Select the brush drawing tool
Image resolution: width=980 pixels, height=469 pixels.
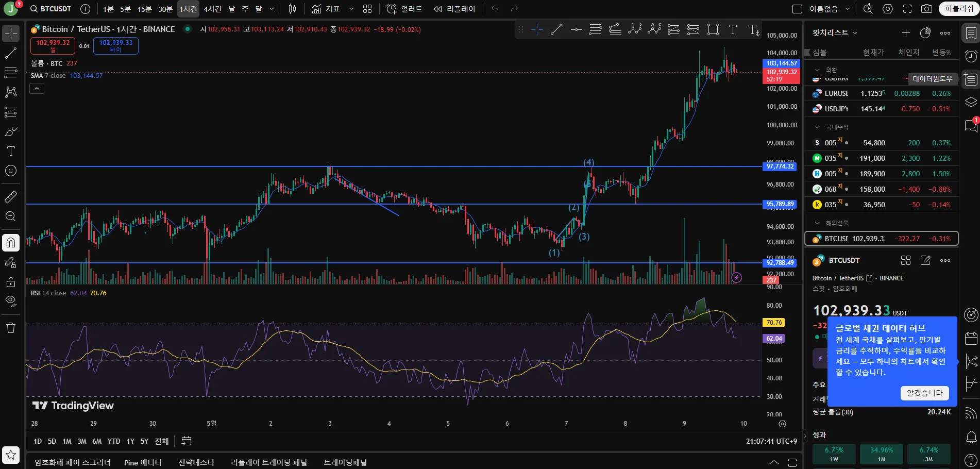click(11, 131)
